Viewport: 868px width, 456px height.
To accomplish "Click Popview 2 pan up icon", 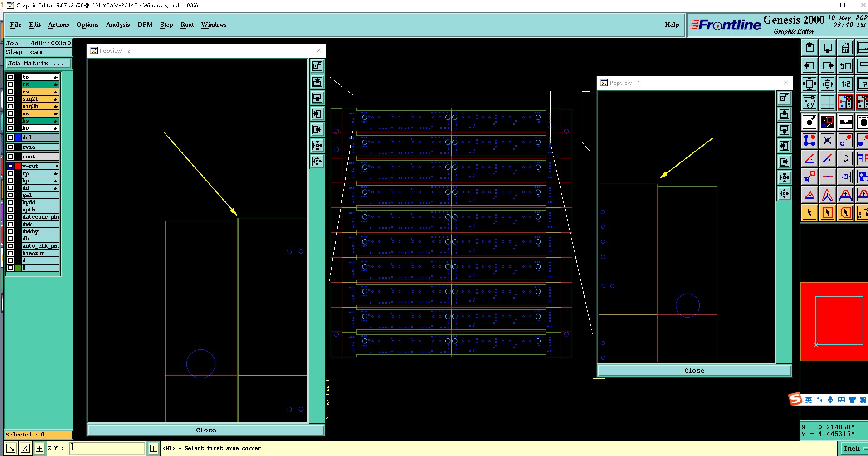I will [317, 82].
